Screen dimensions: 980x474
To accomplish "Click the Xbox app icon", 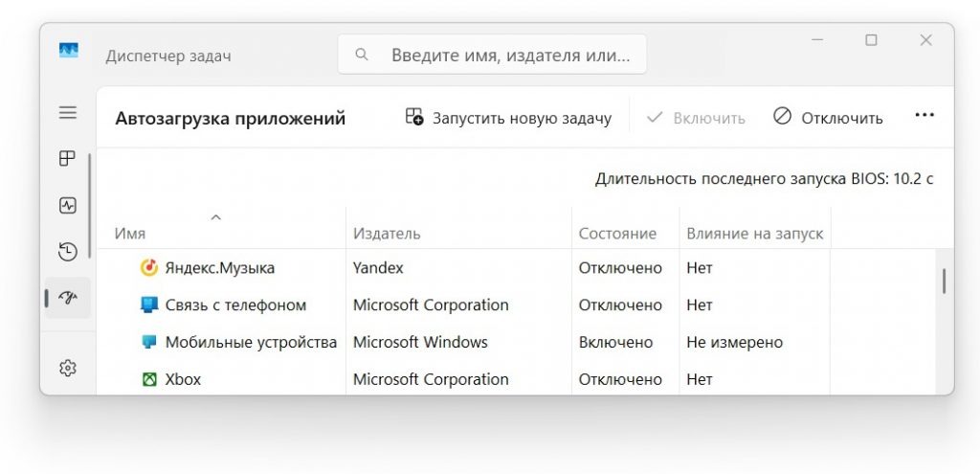I will tap(148, 379).
